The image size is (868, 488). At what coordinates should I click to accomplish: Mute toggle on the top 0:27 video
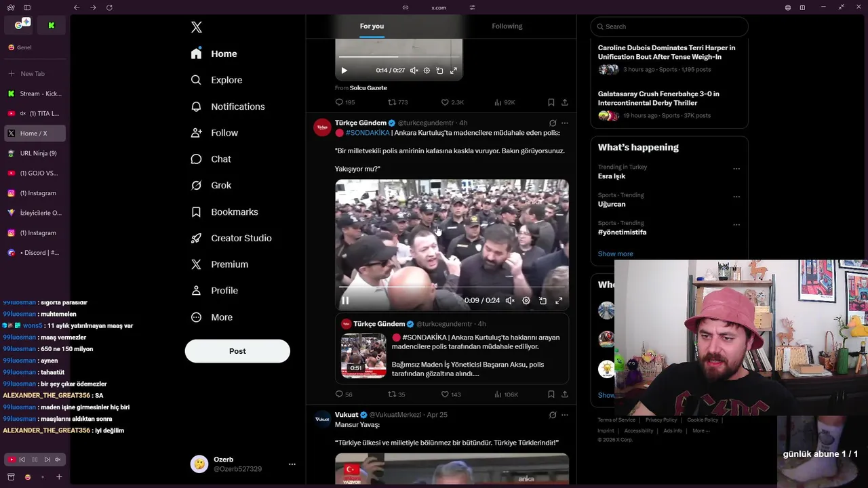tap(414, 70)
